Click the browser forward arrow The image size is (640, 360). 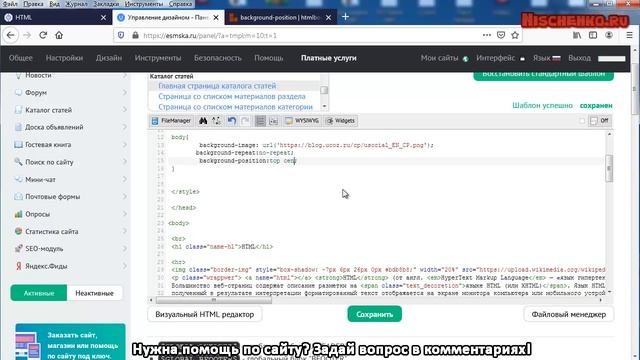click(27, 35)
